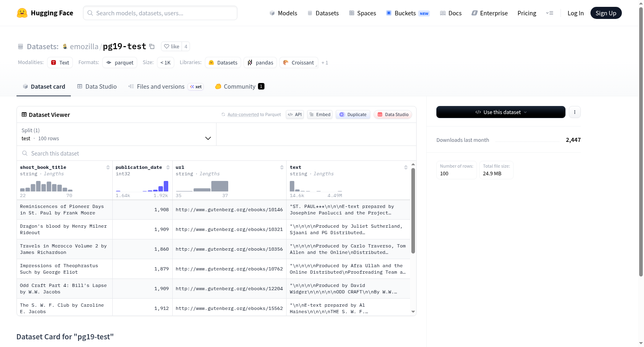Switch to the Data Studio tab

coord(97,86)
